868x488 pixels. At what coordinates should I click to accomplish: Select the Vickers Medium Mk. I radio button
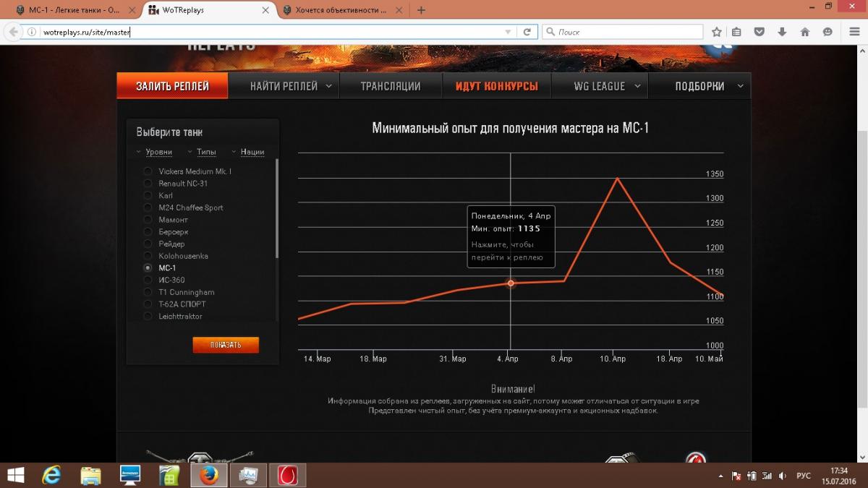(x=148, y=171)
